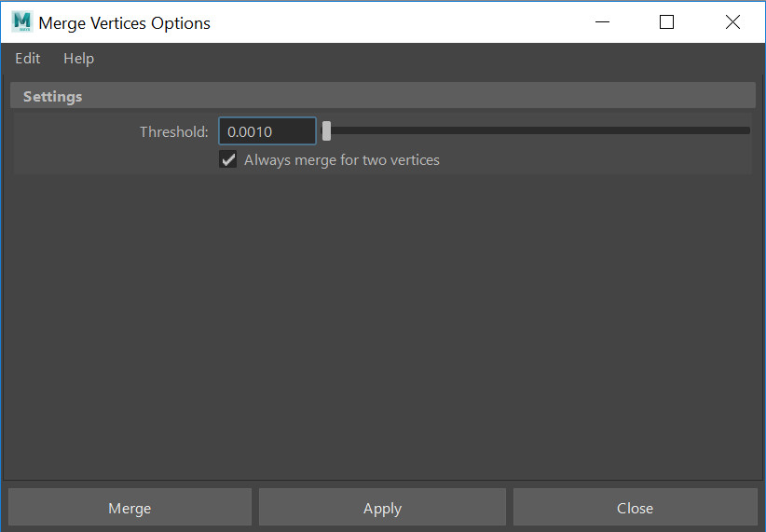Click the Threshold slider handle
This screenshot has width=766, height=532.
tap(327, 131)
